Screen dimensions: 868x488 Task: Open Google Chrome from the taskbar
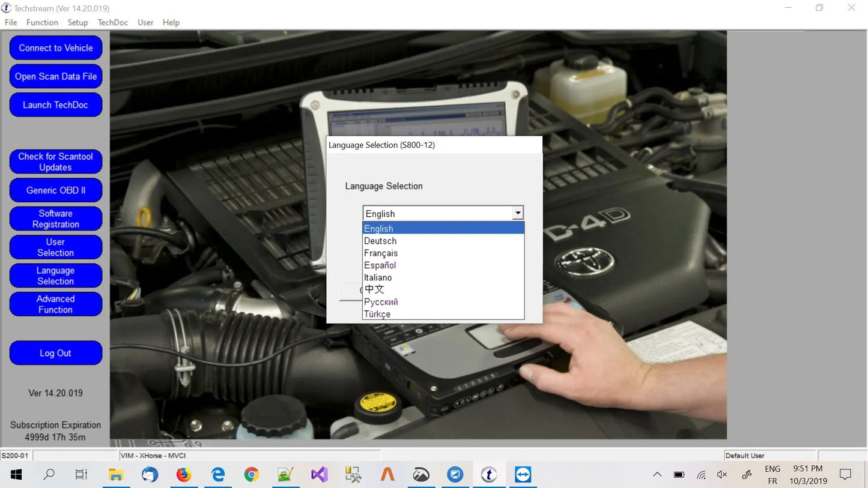pos(251,474)
